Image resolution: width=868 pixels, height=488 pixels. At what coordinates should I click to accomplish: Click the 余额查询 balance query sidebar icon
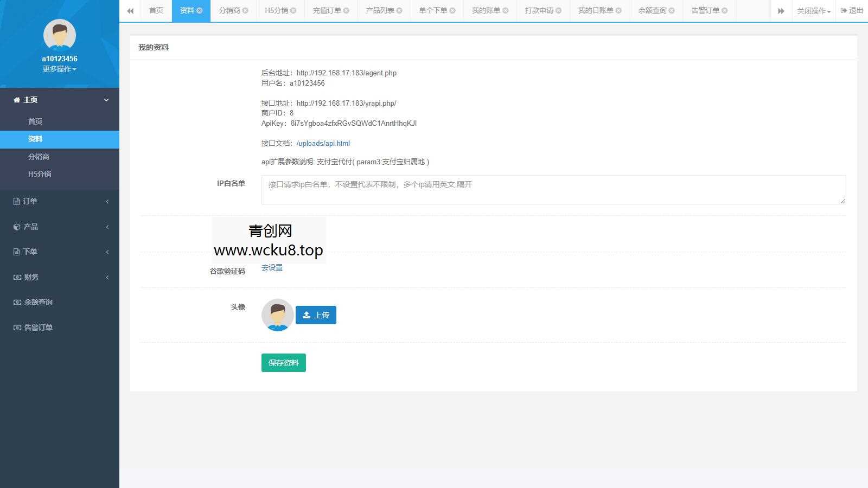[x=16, y=302]
